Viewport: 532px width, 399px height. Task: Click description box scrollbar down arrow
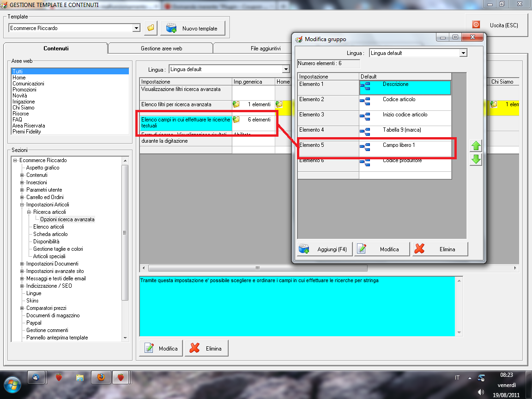coord(459,332)
